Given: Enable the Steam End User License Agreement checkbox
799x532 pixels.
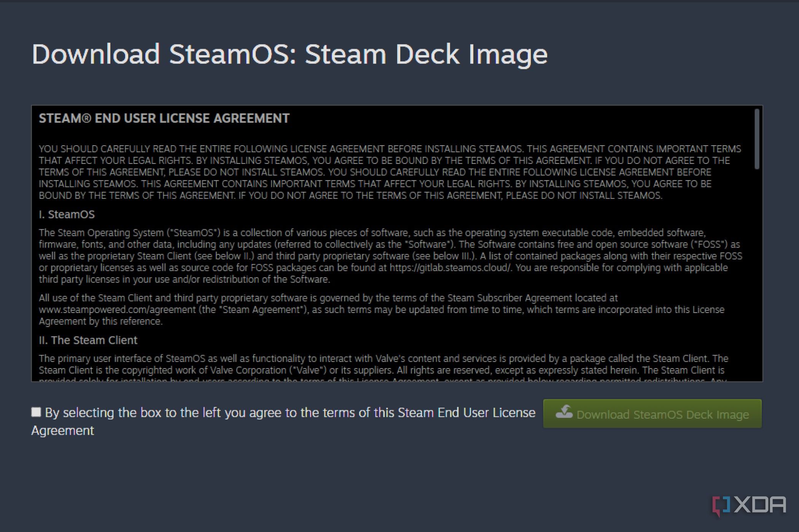Looking at the screenshot, I should (x=37, y=412).
